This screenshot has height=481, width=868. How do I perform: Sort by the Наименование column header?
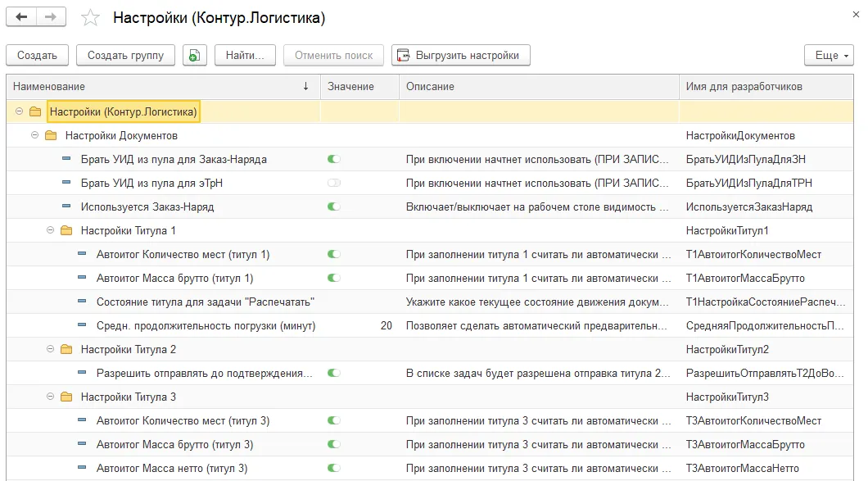pos(163,87)
